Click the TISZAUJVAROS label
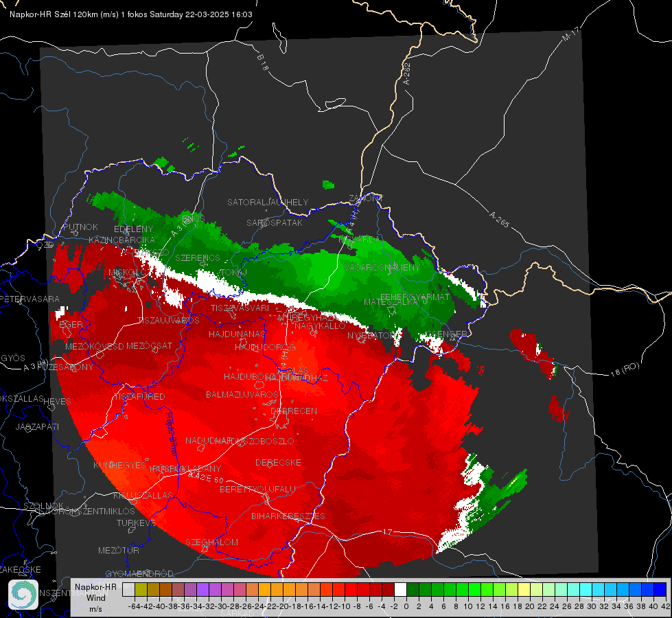Image resolution: width=672 pixels, height=618 pixels. coord(168,321)
